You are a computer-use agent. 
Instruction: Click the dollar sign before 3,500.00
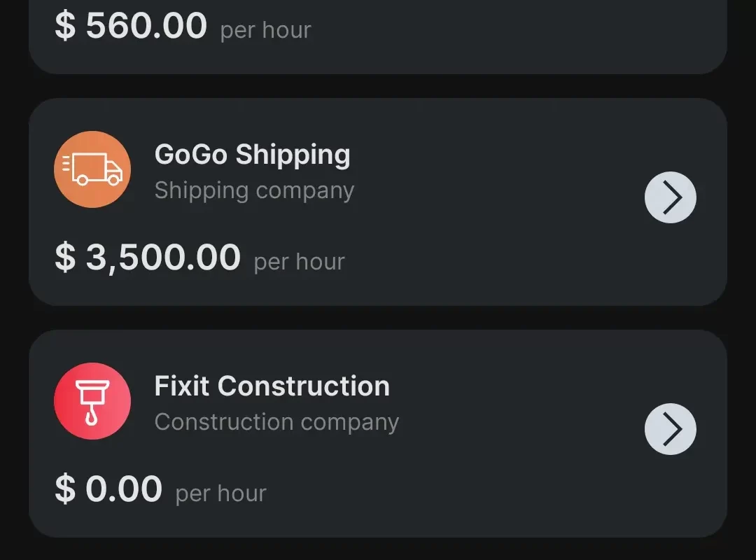(65, 258)
